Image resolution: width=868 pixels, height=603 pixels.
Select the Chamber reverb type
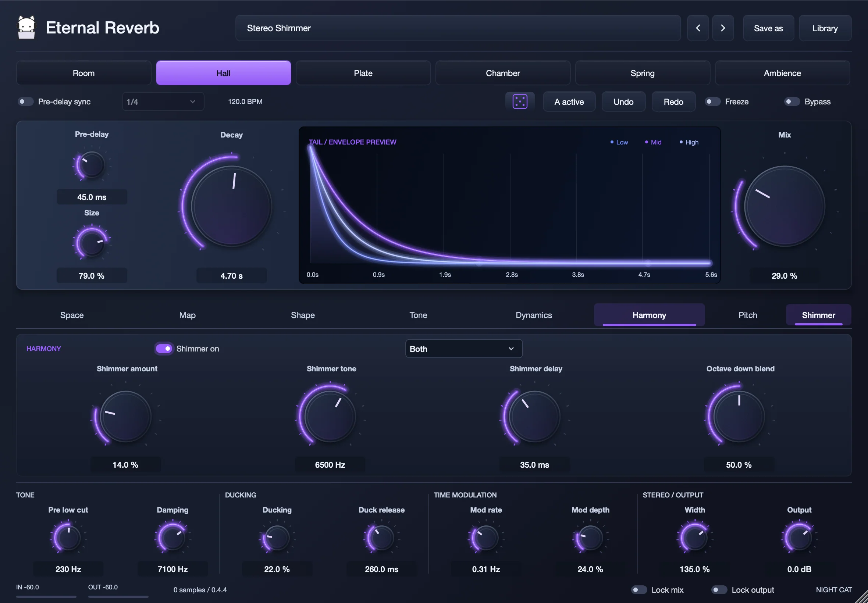tap(502, 73)
